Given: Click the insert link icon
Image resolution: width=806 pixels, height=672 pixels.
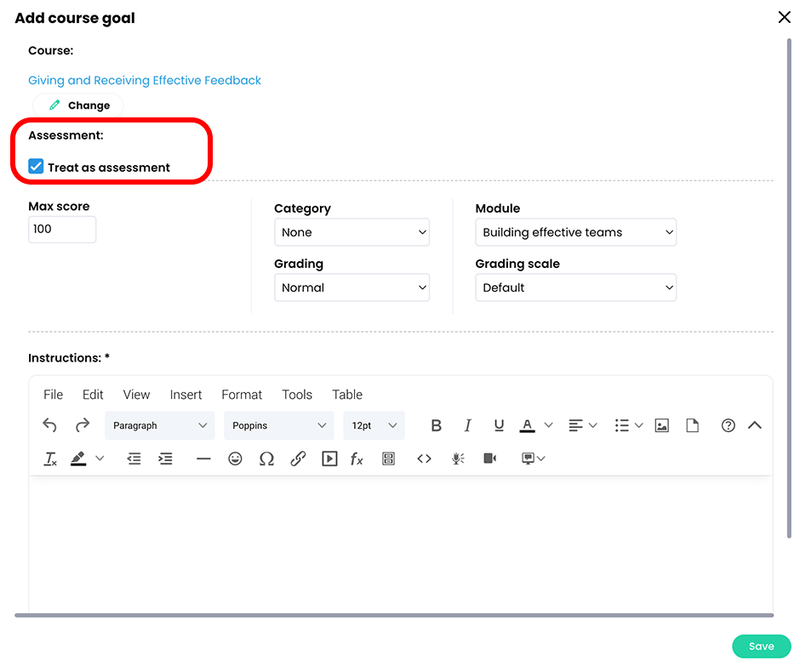Looking at the screenshot, I should click(298, 458).
